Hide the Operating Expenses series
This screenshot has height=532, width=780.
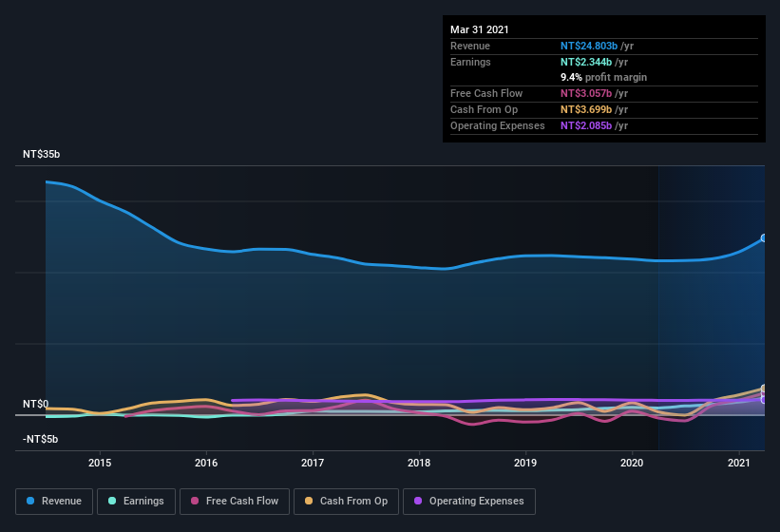click(x=469, y=502)
